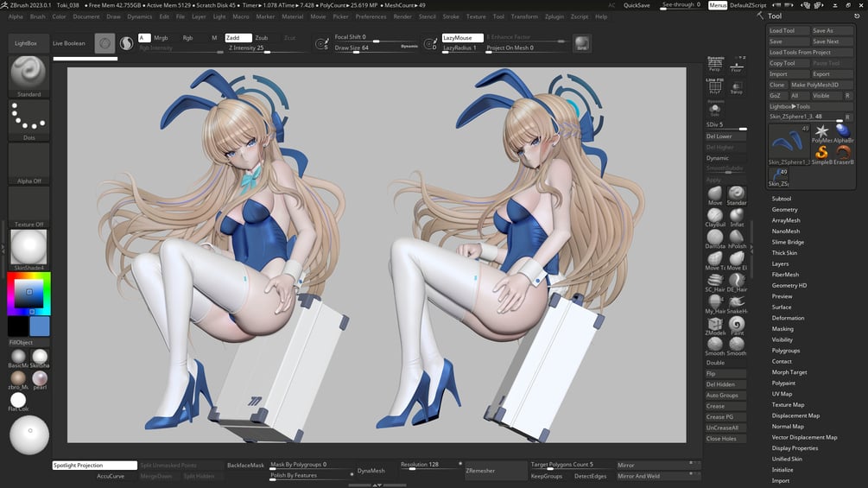Choose the BasicMaterial sphere
This screenshot has height=488, width=868.
coord(18,357)
